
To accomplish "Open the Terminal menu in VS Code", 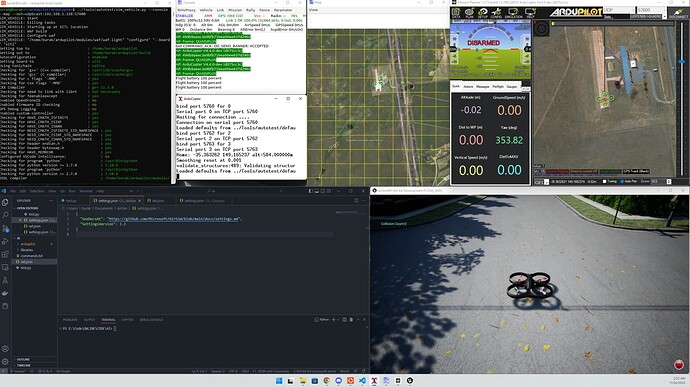I will (86, 191).
